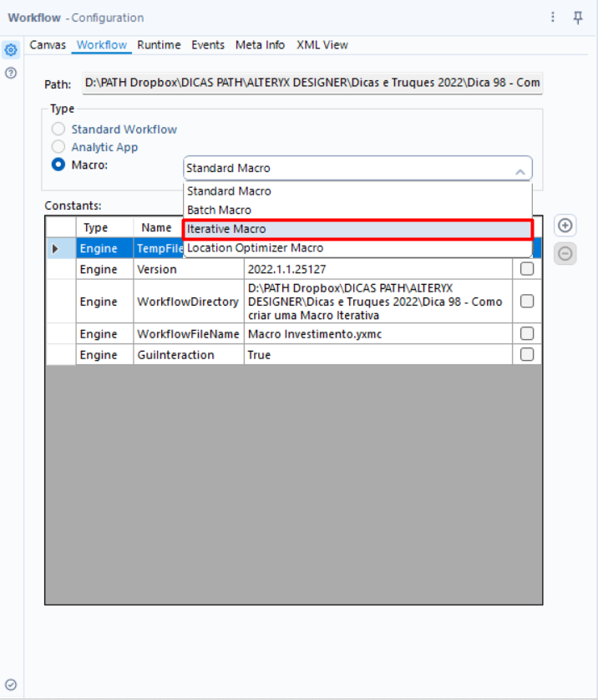Open the three-dot options menu
The image size is (598, 700).
coord(552,18)
